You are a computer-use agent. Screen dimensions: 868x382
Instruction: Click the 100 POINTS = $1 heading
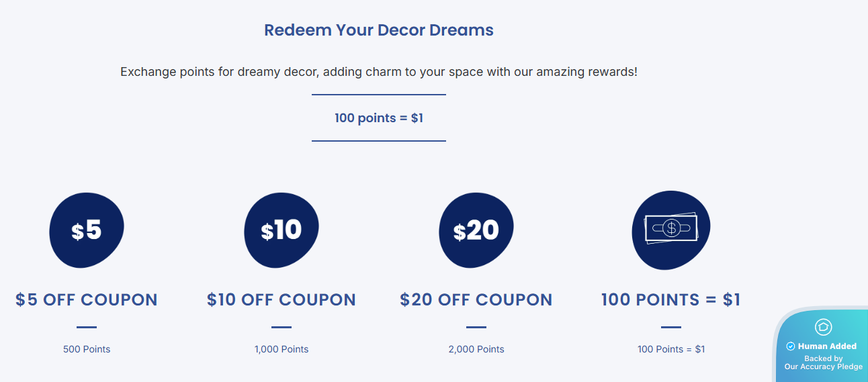[670, 299]
